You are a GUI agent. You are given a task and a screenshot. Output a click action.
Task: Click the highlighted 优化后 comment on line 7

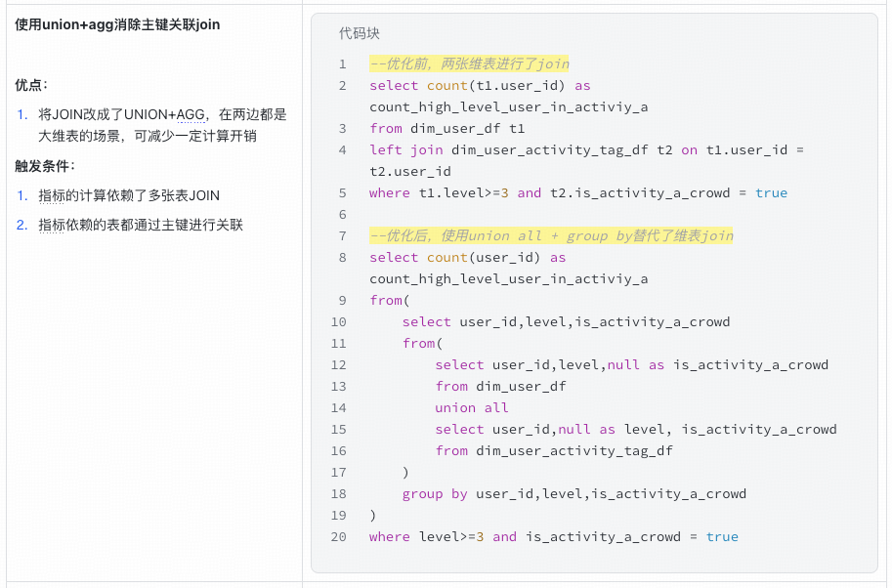click(x=551, y=236)
